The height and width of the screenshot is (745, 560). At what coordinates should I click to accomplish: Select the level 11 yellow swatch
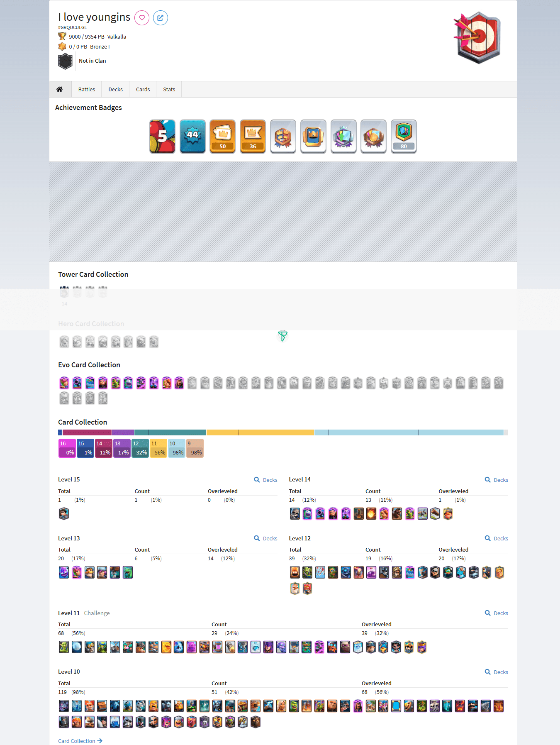tap(158, 448)
